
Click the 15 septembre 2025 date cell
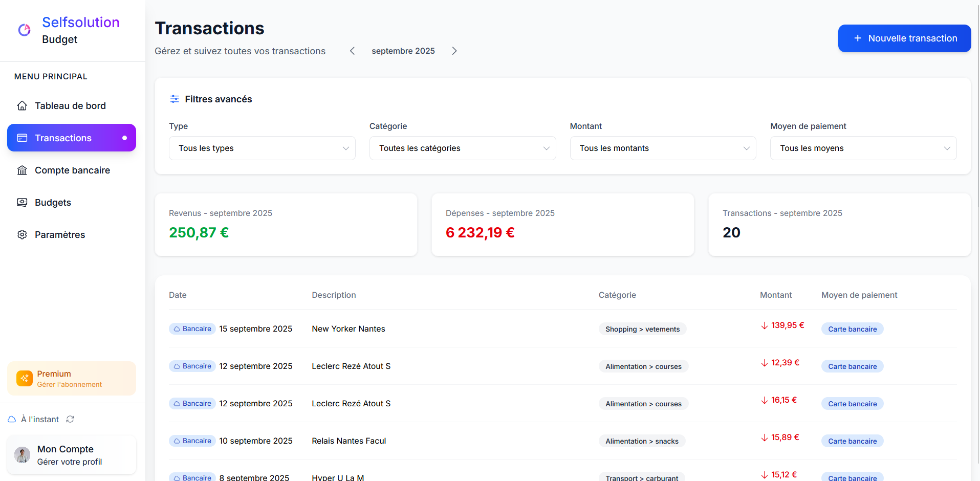256,329
